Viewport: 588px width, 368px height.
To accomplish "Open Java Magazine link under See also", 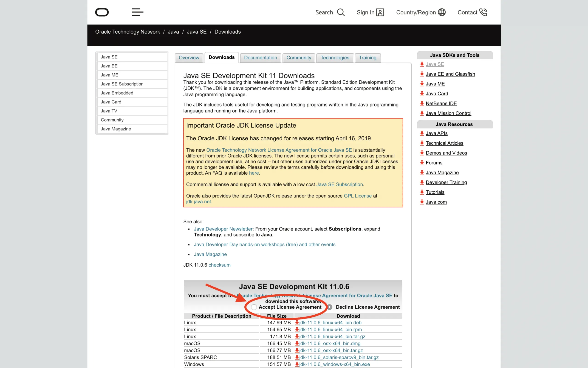I will pyautogui.click(x=210, y=254).
